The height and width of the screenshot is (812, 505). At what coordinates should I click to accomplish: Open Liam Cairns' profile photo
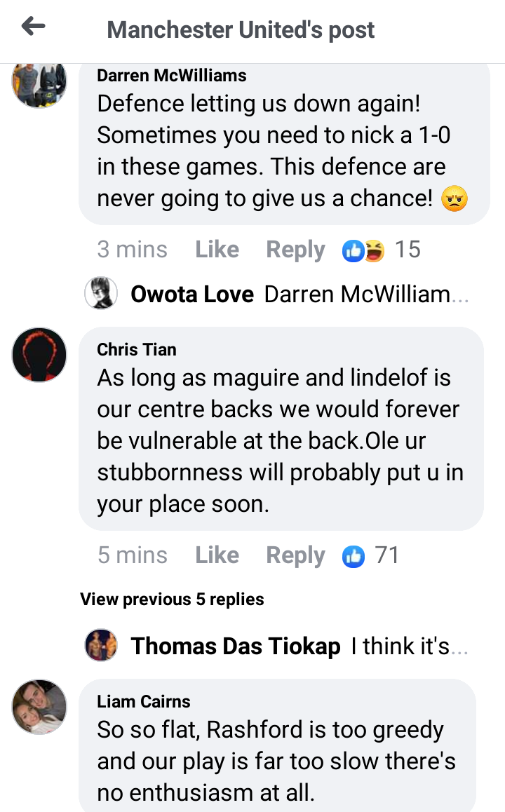(39, 707)
